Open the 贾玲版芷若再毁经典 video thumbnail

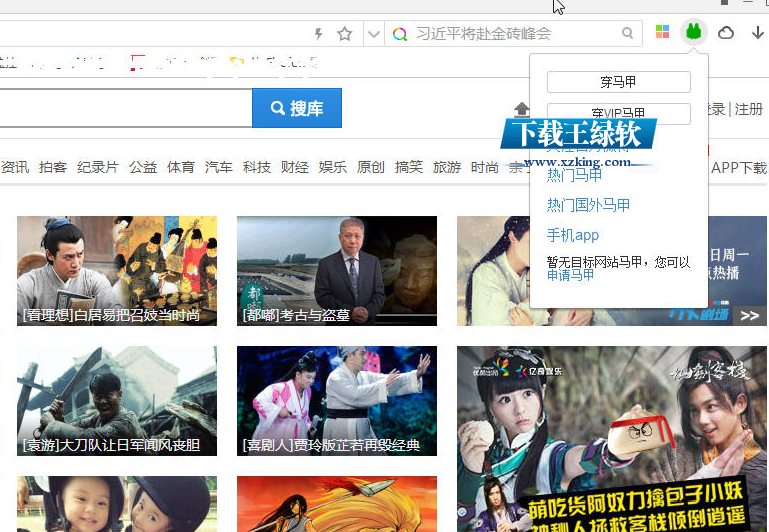(337, 401)
